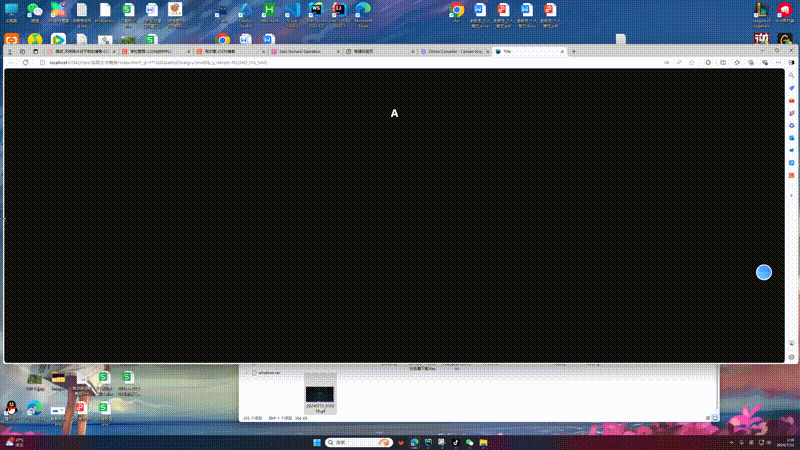
Task: Open the QQ penguin desktop icon
Action: (x=11, y=410)
